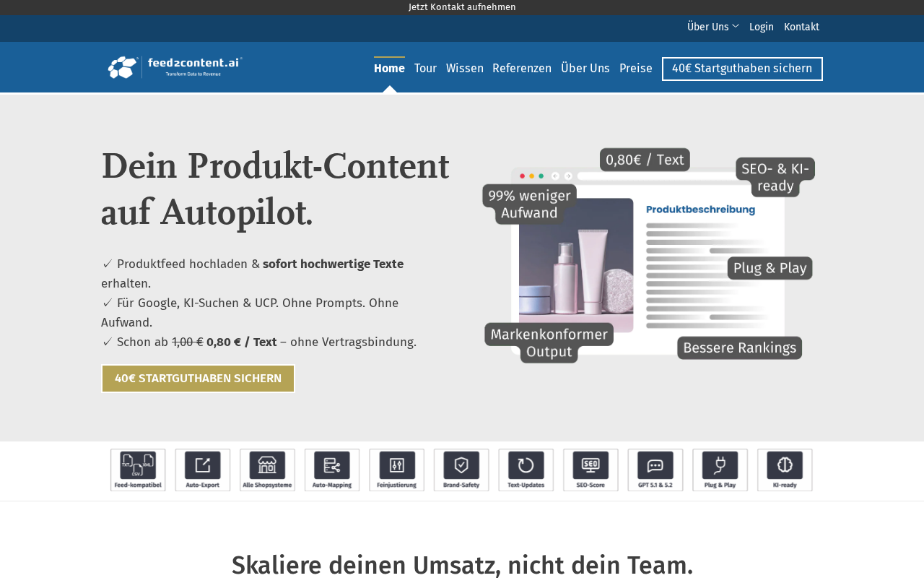
Task: Click the "Dein Produkt-Content auf Autopilot." headline
Action: pos(275,189)
